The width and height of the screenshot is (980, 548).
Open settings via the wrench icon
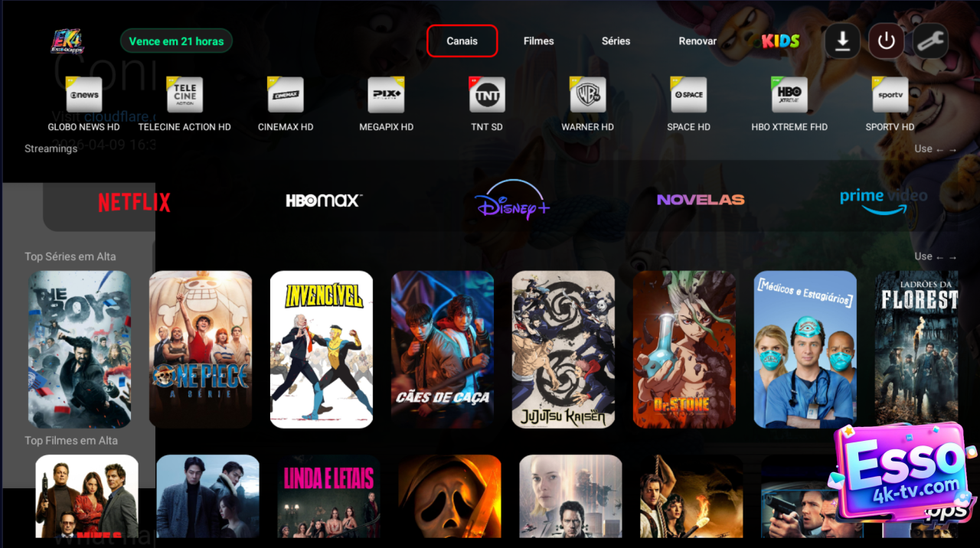[x=931, y=41]
